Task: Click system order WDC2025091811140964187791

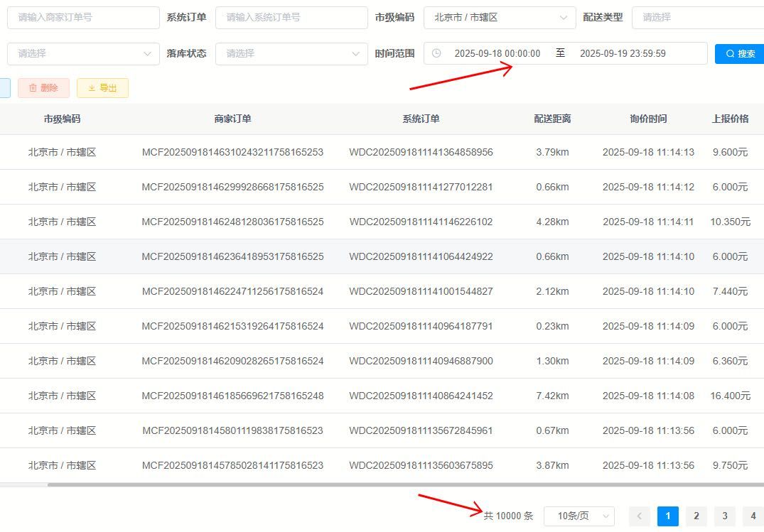Action: 421,327
